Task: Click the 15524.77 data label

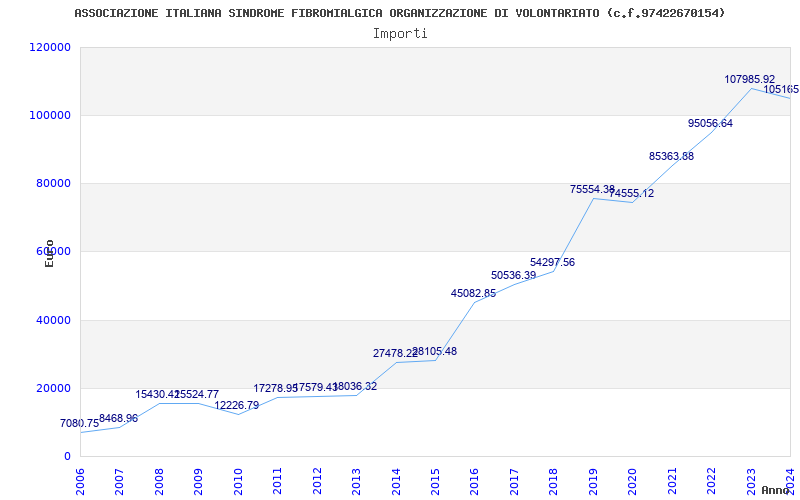Action: click(196, 394)
